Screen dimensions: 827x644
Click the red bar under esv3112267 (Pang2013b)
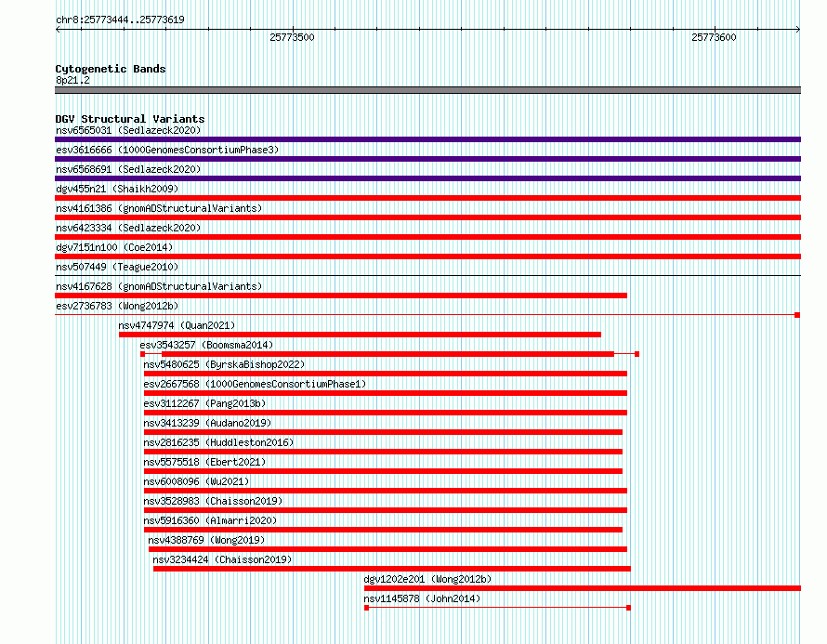tap(386, 413)
